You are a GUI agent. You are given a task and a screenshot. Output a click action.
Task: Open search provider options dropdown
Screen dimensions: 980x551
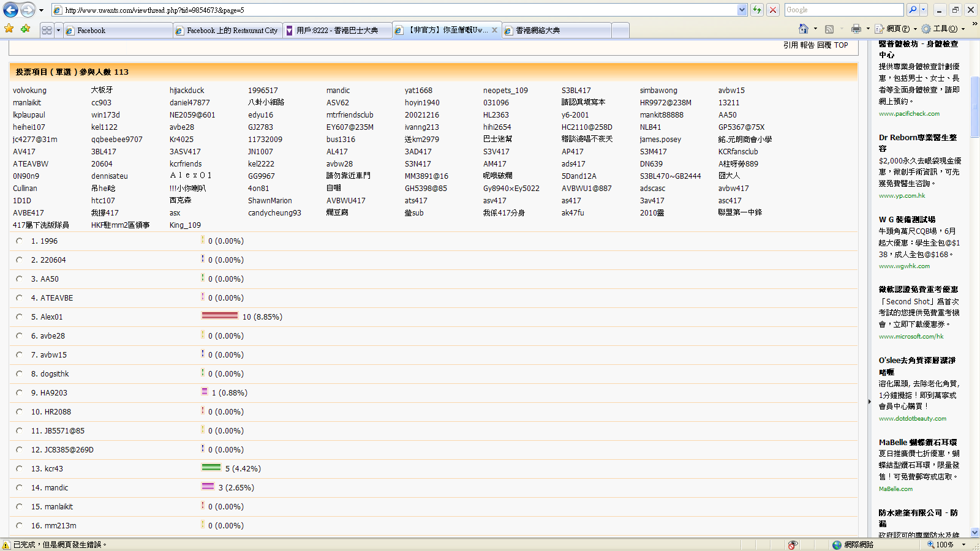point(924,10)
